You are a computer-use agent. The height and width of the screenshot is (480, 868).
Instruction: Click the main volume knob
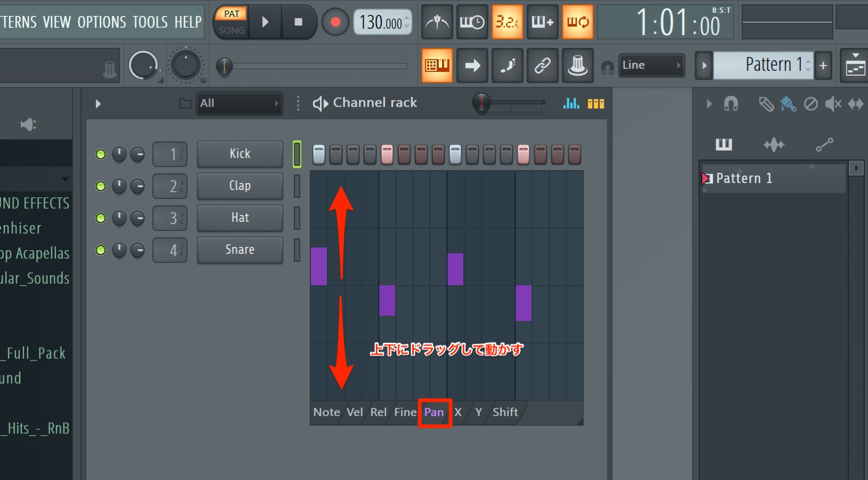143,66
